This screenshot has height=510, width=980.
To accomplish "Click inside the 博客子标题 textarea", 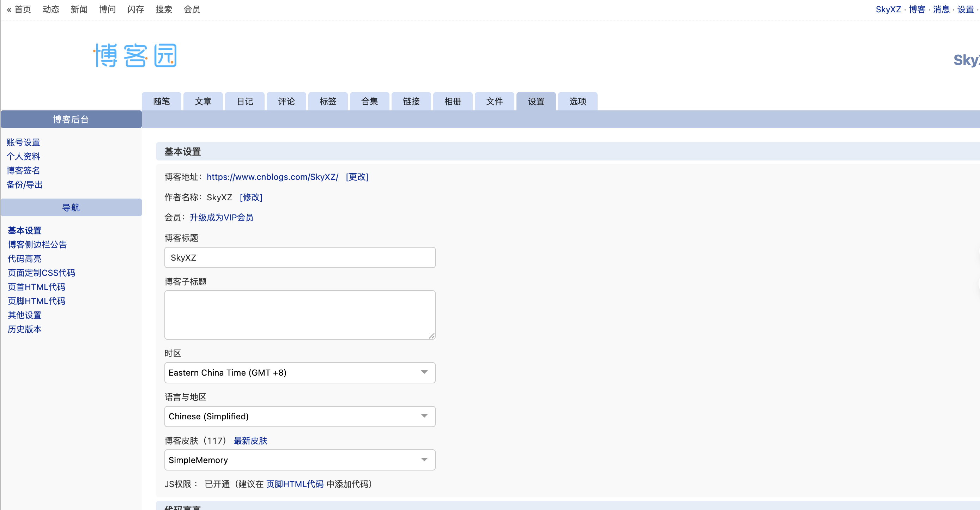I will tap(300, 315).
